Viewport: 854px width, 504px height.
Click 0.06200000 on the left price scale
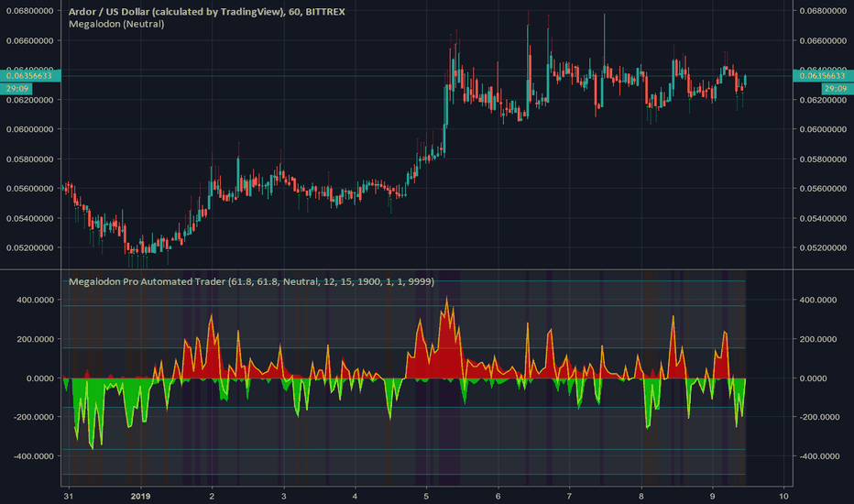(x=29, y=100)
